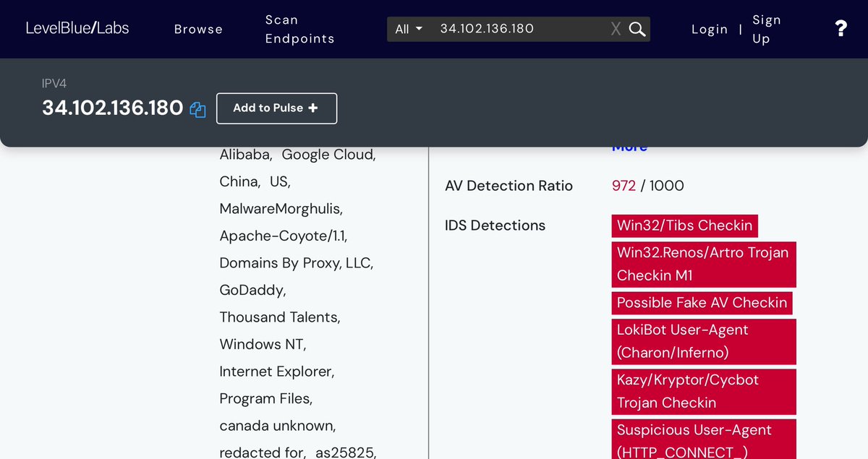This screenshot has width=868, height=459.
Task: Click the Kazy/Kryptor/Cycbot Trojan Checkin tag
Action: click(703, 391)
